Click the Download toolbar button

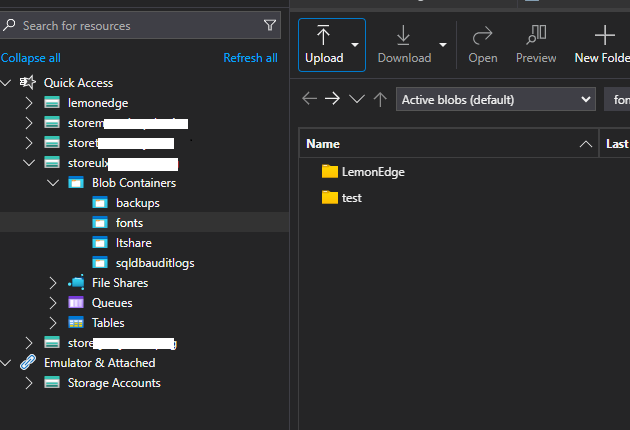(x=404, y=45)
